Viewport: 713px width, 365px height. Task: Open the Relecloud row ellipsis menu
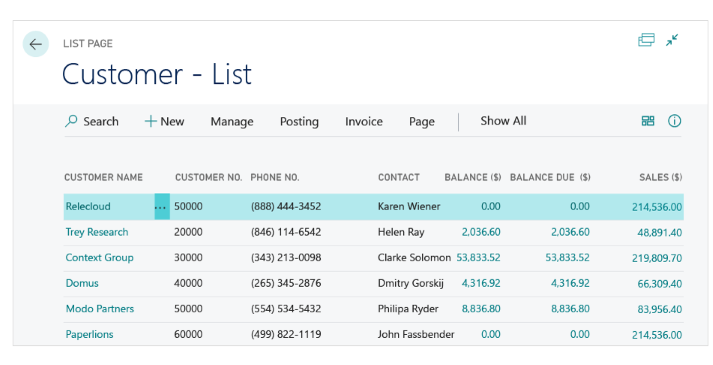click(162, 207)
